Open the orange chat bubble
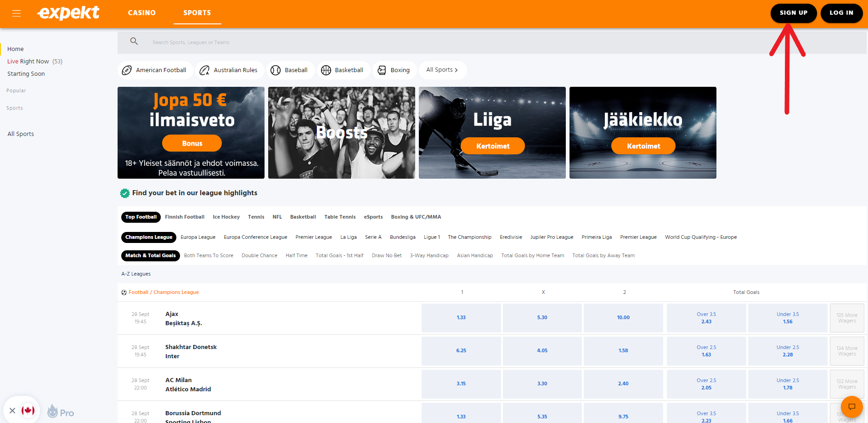Viewport: 868px width, 423px height. (852, 406)
